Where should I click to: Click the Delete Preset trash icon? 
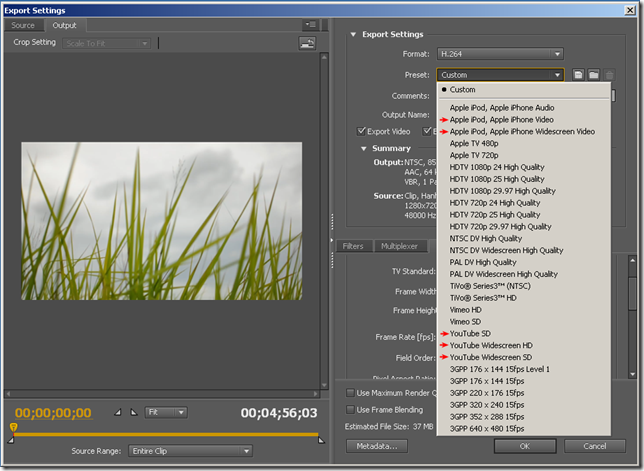click(609, 75)
